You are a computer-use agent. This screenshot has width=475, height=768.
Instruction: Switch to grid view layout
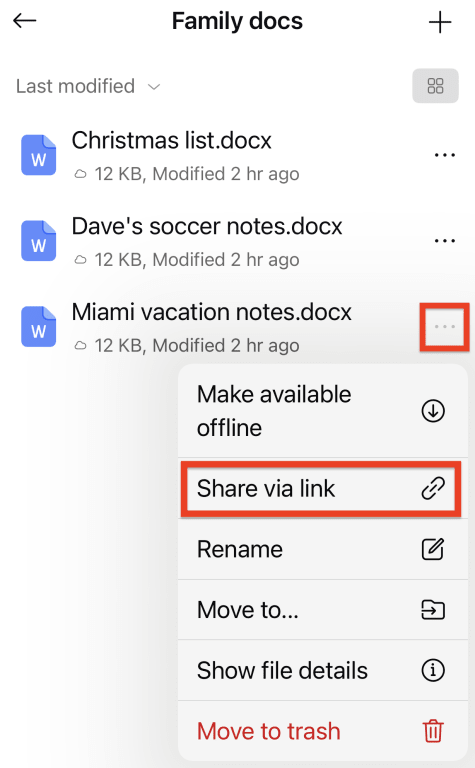coord(435,86)
